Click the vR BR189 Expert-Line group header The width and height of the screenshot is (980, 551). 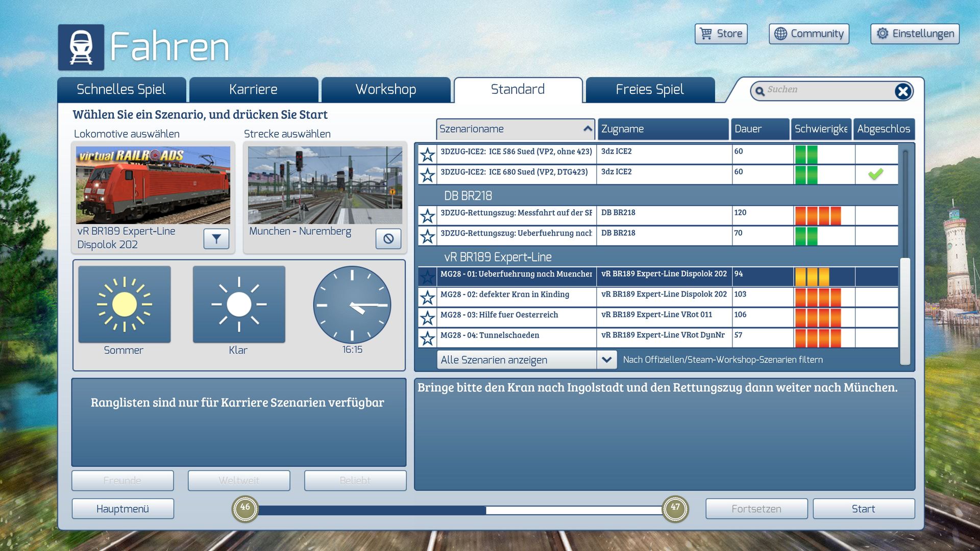[x=498, y=257]
